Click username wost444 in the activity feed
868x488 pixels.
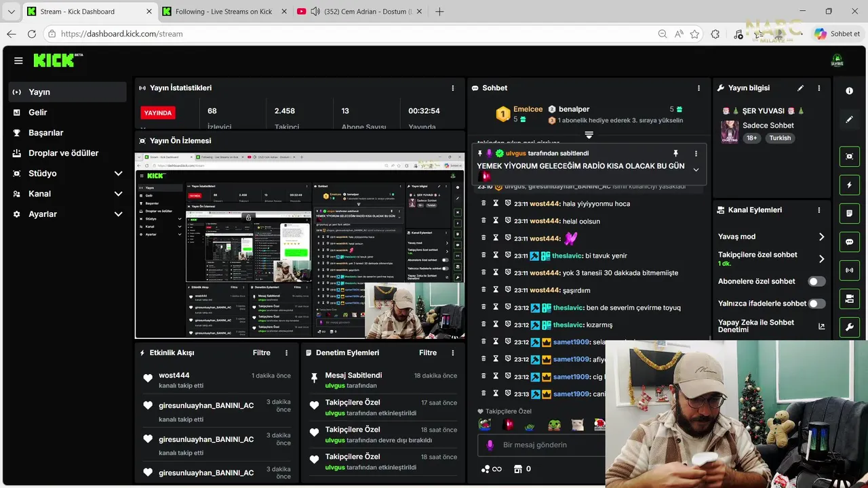click(174, 375)
